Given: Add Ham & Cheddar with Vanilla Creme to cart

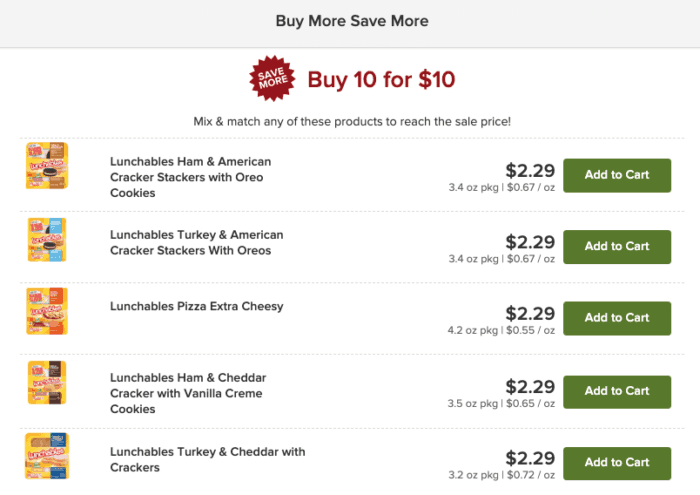Looking at the screenshot, I should click(616, 391).
